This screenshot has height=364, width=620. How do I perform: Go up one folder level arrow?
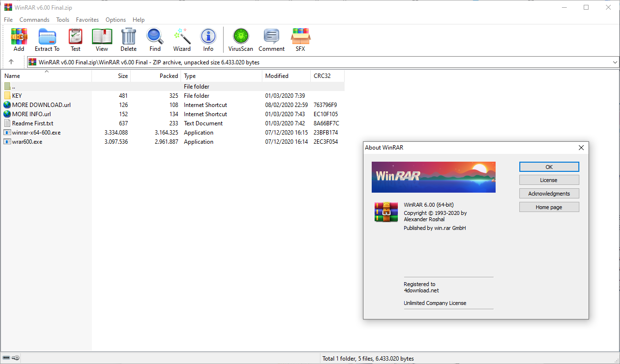(x=11, y=62)
